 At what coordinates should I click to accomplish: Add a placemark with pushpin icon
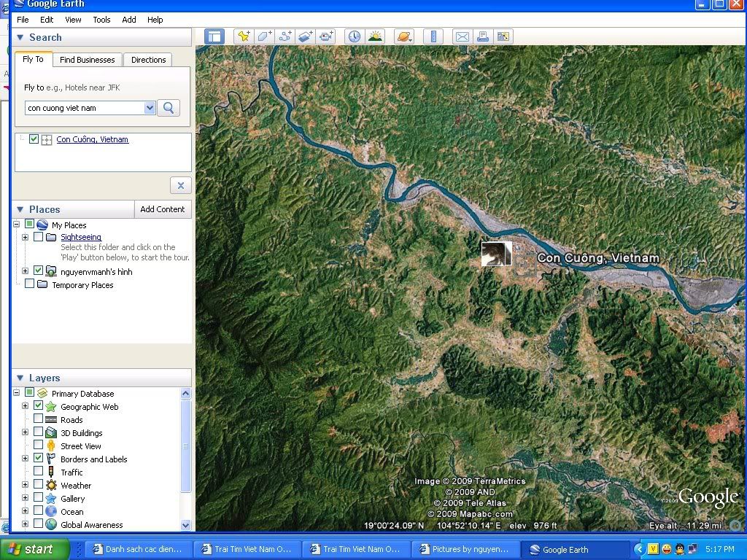[244, 36]
